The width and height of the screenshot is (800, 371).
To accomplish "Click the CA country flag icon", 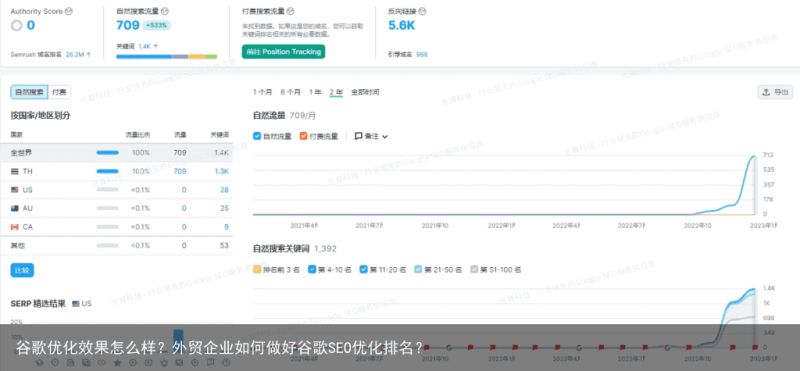I will [x=14, y=227].
